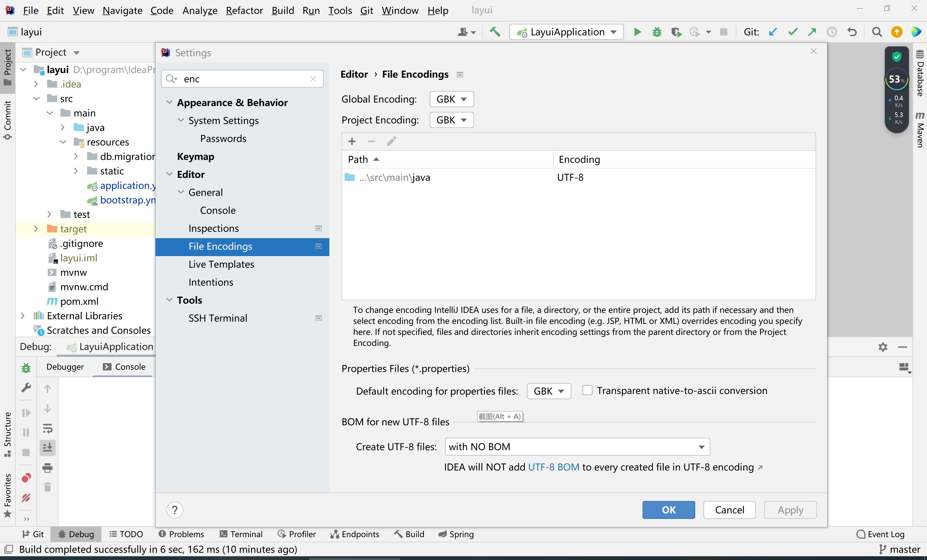Image resolution: width=927 pixels, height=560 pixels.
Task: Rollback changes with the undo arrow icon
Action: (x=852, y=32)
